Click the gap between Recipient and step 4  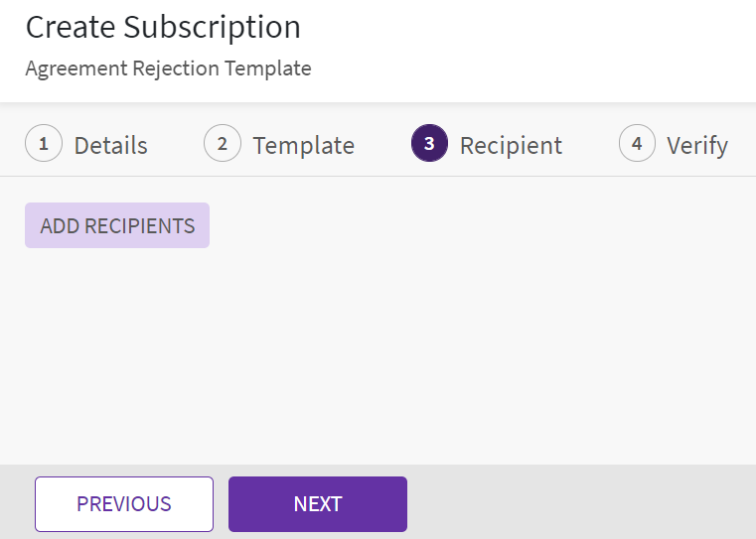(x=590, y=145)
